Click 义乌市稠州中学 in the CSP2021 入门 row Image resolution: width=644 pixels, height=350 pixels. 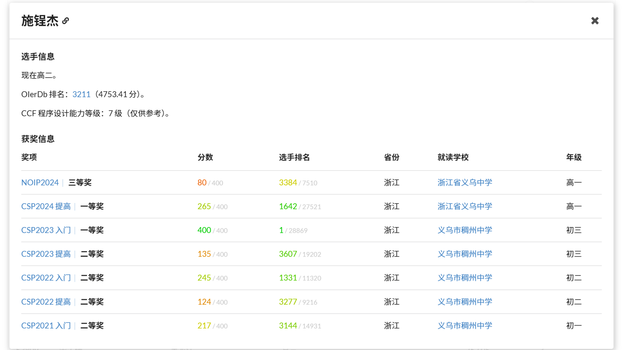(x=465, y=325)
